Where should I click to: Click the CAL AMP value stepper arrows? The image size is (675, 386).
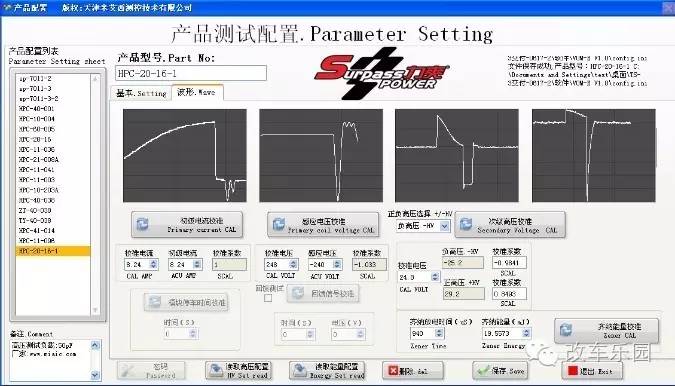pyautogui.click(x=153, y=264)
